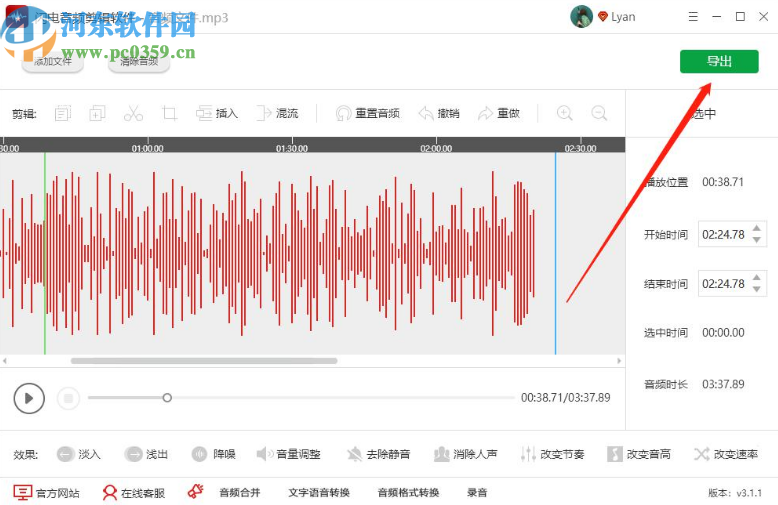Click the audio duration value 03:37.89
Viewport: 778px width, 505px height.
point(723,384)
